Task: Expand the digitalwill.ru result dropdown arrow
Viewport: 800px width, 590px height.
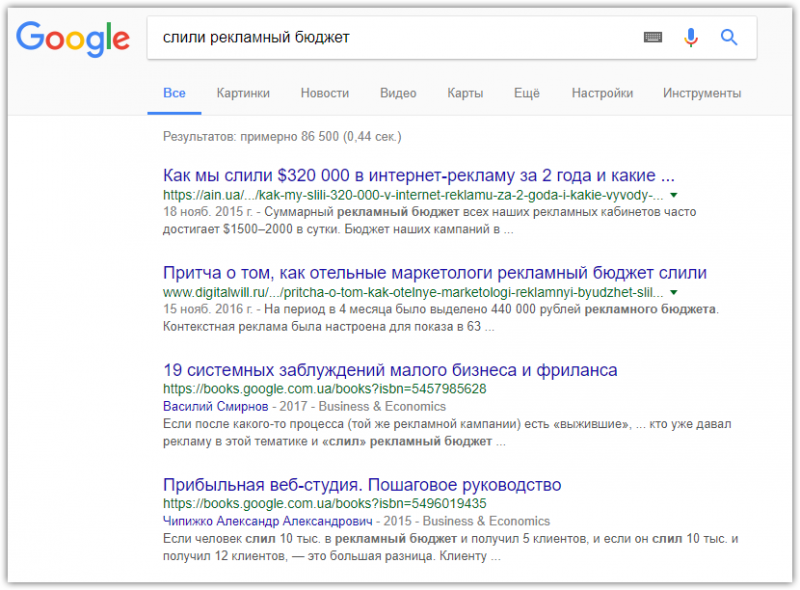Action: (674, 292)
